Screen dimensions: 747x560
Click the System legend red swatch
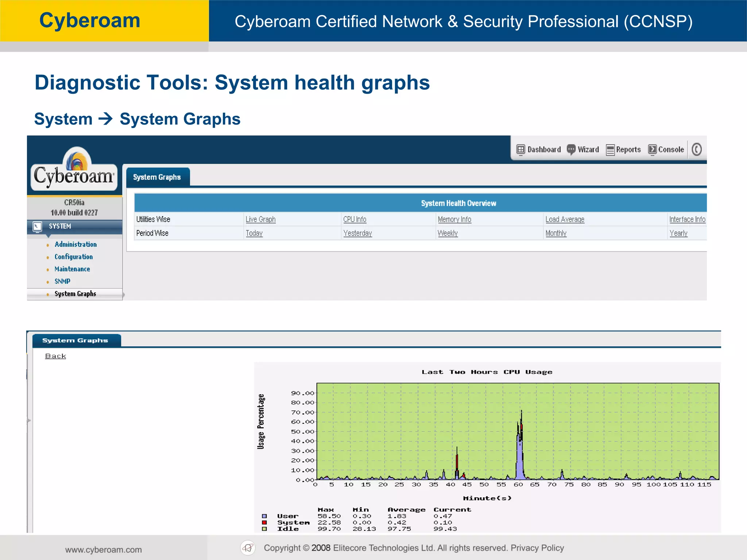click(x=264, y=522)
